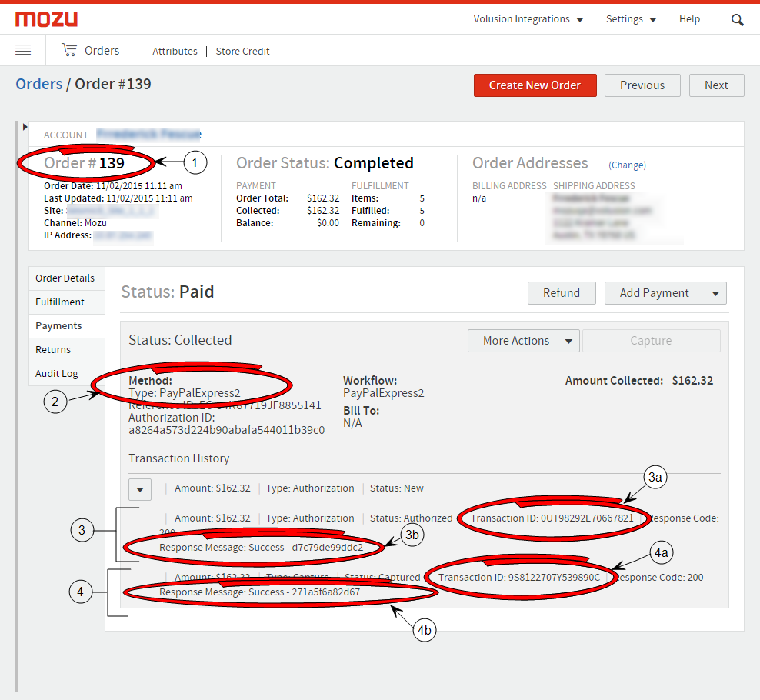Viewport: 760px width, 700px height.
Task: Click the Fulfilled: 5 row
Action: click(x=388, y=211)
